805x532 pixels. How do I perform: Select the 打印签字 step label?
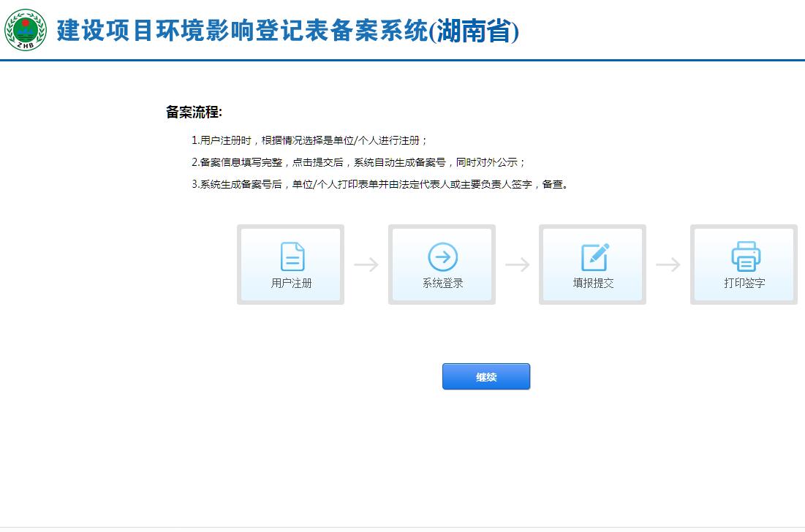[744, 284]
